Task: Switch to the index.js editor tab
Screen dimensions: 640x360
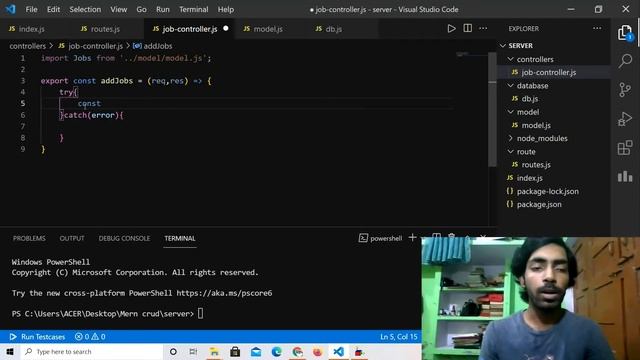Action: 32,29
